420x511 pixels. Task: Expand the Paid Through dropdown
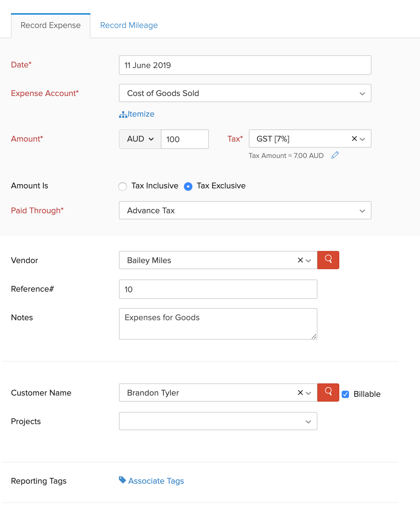point(245,211)
